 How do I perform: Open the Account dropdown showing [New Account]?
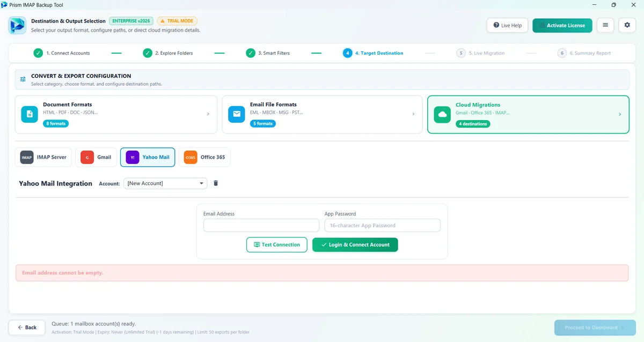point(165,183)
